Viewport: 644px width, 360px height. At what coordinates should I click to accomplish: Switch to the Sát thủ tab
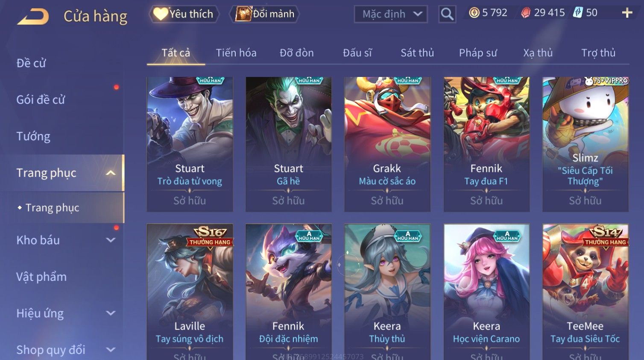[417, 53]
